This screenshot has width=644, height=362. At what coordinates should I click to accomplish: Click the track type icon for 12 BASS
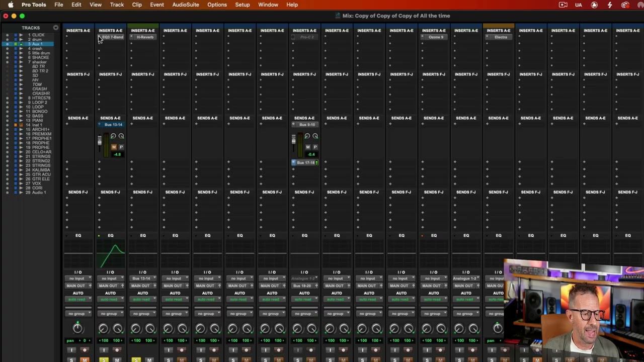[x=21, y=116]
